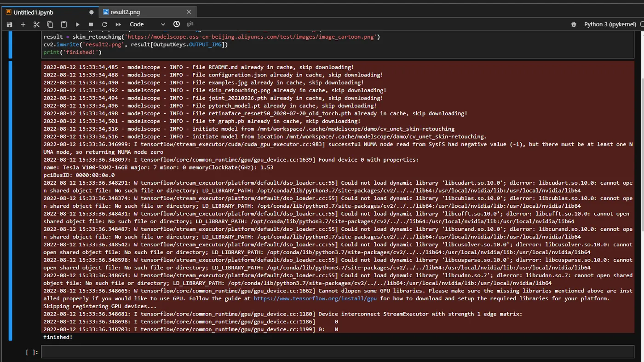
Task: Click the clock icon in the notebook toolbar
Action: (177, 24)
